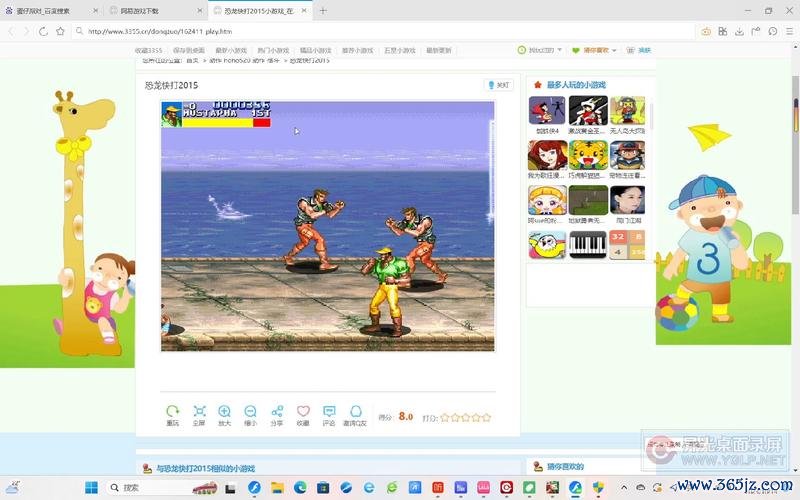Click the Windows Start button on taskbar
The image size is (800, 500).
coord(91,487)
